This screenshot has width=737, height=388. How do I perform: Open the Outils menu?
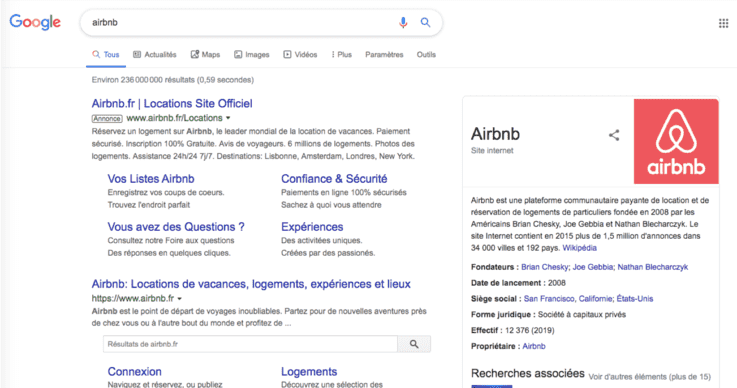click(x=426, y=55)
